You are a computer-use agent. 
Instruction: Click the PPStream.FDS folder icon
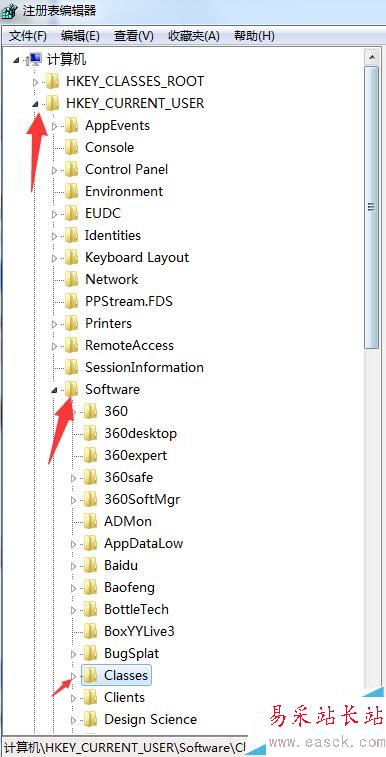pos(71,301)
